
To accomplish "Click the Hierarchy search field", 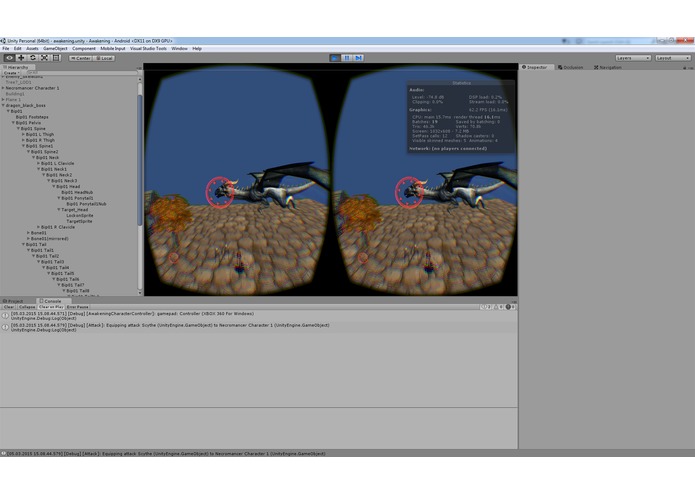I will 80,72.
